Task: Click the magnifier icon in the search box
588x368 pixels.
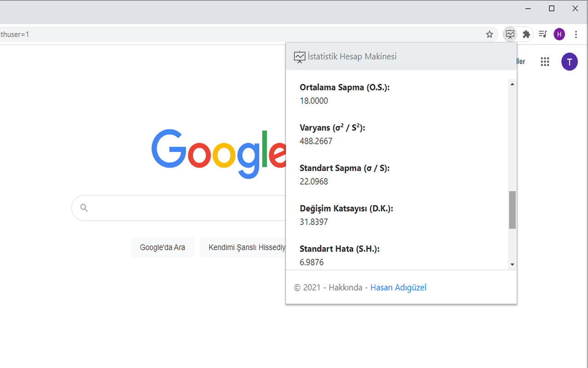Action: click(x=84, y=208)
